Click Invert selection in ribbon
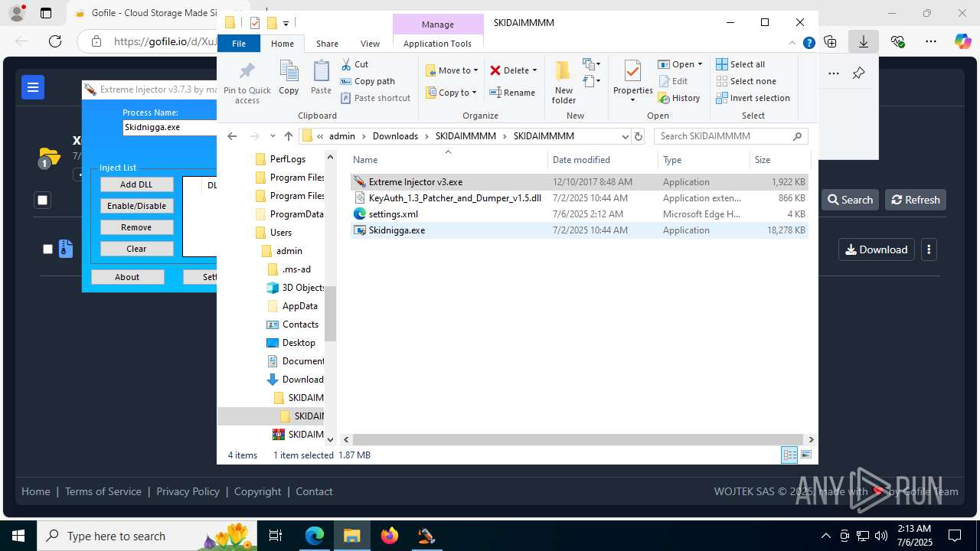Screen dimensions: 980x551 pos(753,98)
